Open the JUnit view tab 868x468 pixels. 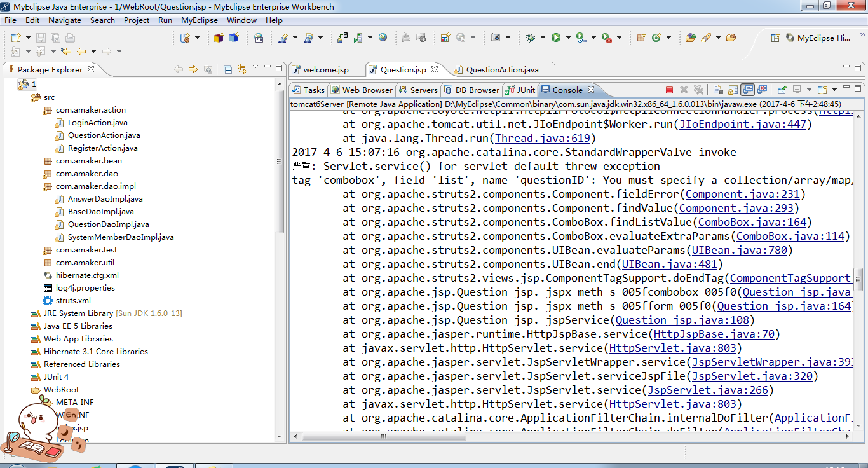coord(520,90)
